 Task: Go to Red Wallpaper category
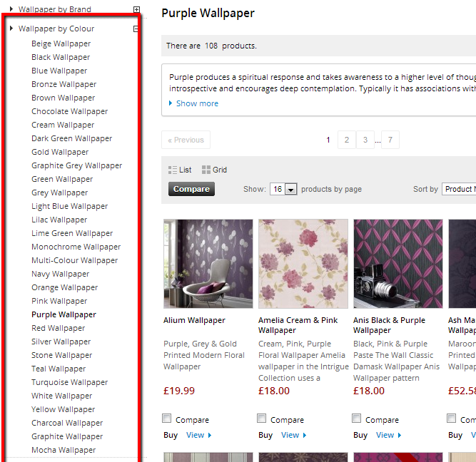point(58,328)
